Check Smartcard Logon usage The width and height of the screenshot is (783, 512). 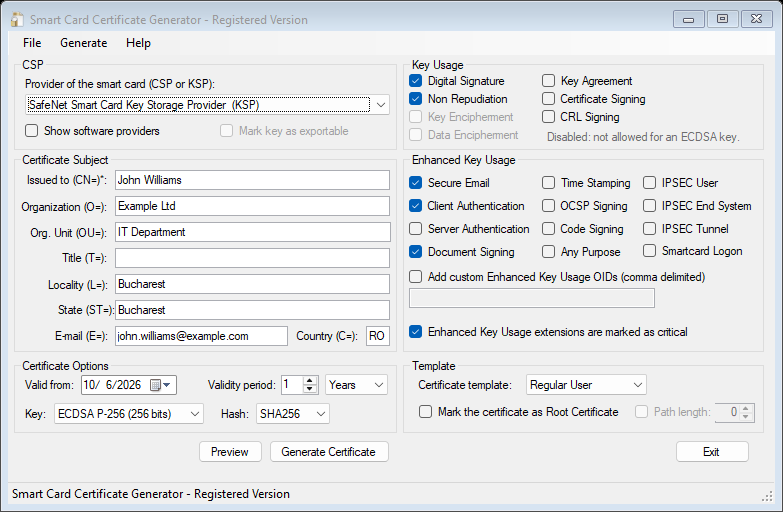point(649,251)
